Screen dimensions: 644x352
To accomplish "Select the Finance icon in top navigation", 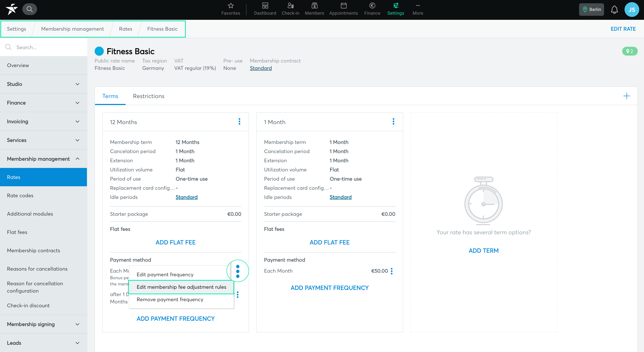I will click(372, 9).
